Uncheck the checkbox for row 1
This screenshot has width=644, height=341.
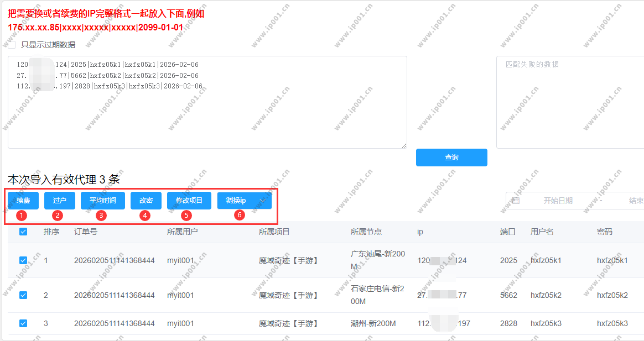[23, 260]
